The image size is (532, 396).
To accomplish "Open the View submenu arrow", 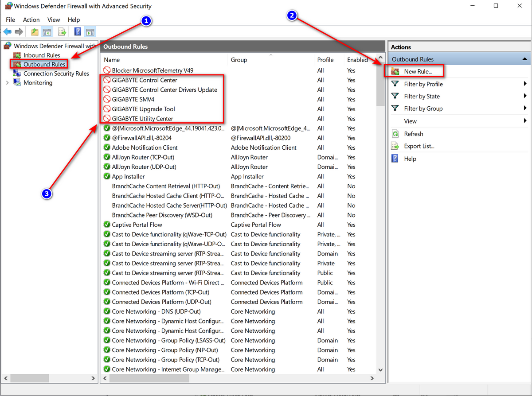I will pos(525,121).
